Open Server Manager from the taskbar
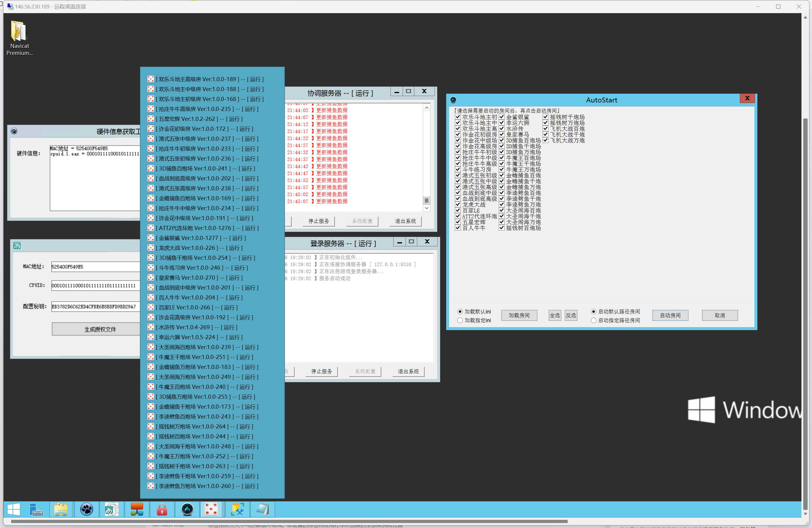The height and width of the screenshot is (528, 812). pos(36,510)
